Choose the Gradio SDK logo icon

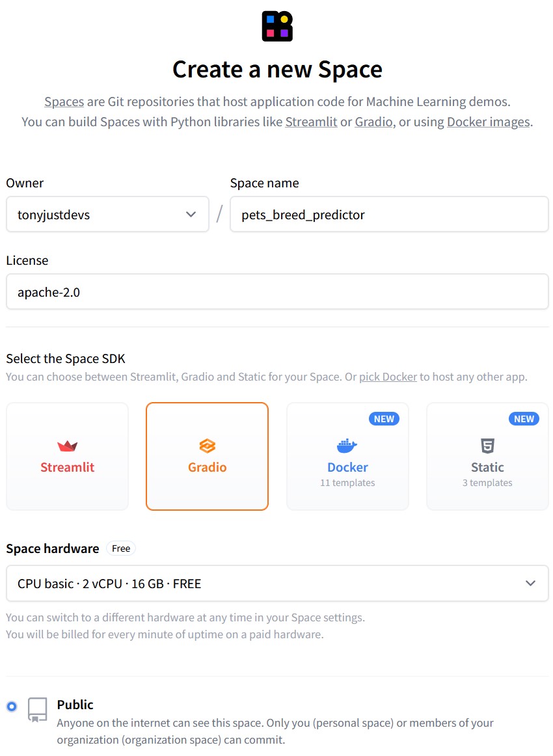(208, 446)
